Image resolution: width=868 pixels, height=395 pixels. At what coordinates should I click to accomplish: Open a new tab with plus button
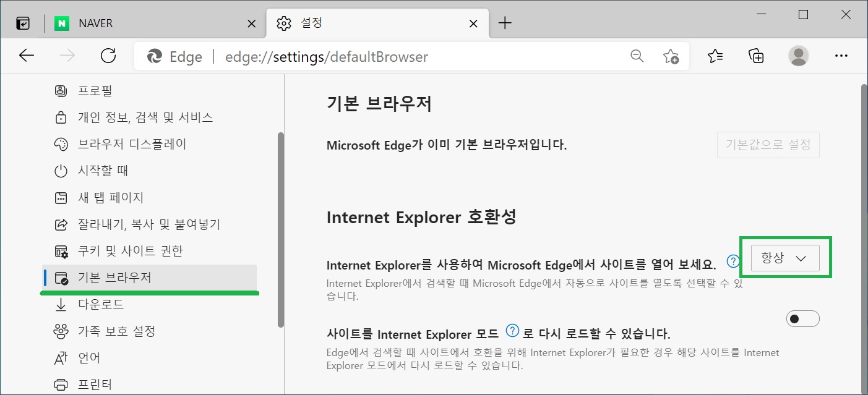pos(505,23)
